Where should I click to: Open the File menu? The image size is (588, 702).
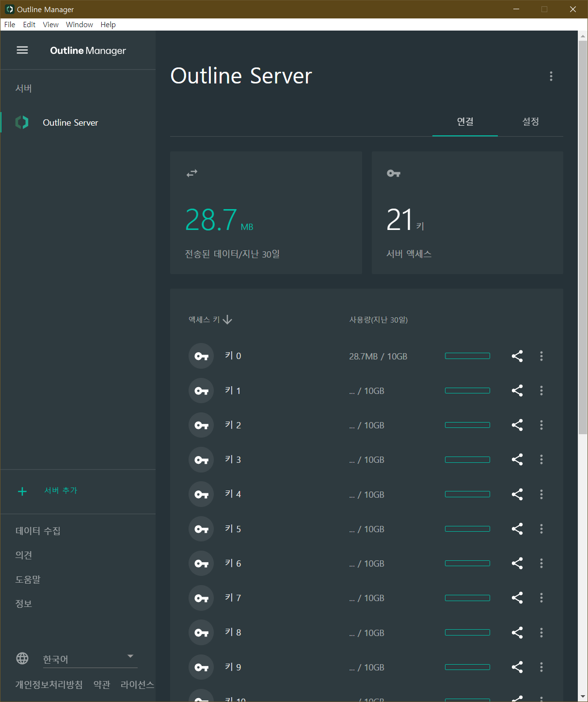(10, 24)
